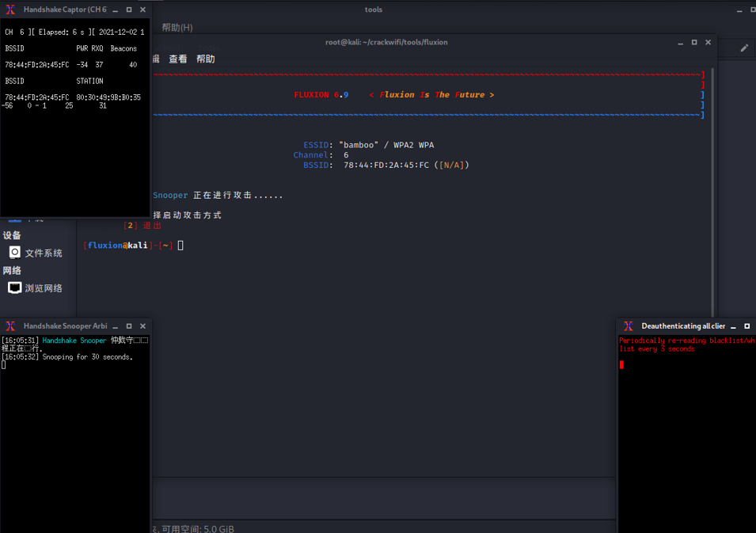The width and height of the screenshot is (756, 533).
Task: Click the 'tools' file manager window title
Action: click(373, 10)
